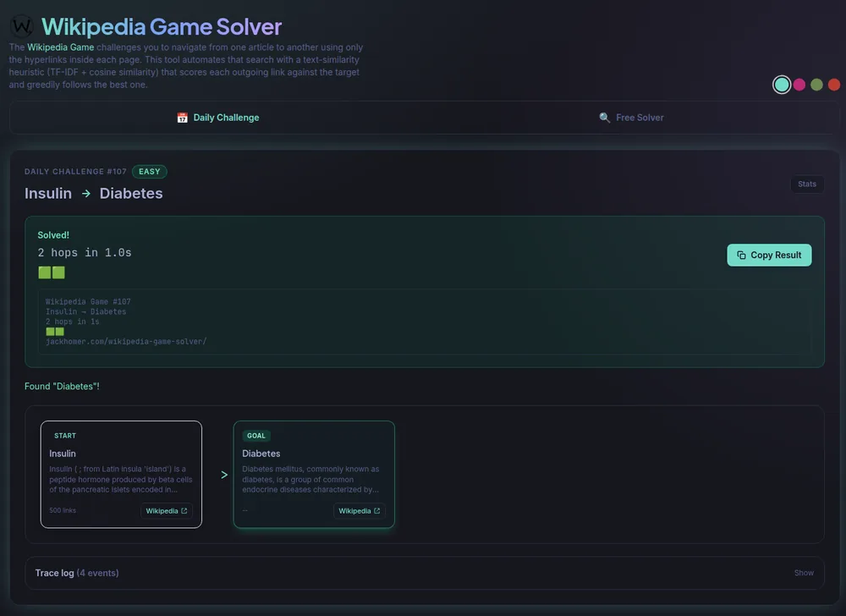Switch to the Free Solver tab

631,118
